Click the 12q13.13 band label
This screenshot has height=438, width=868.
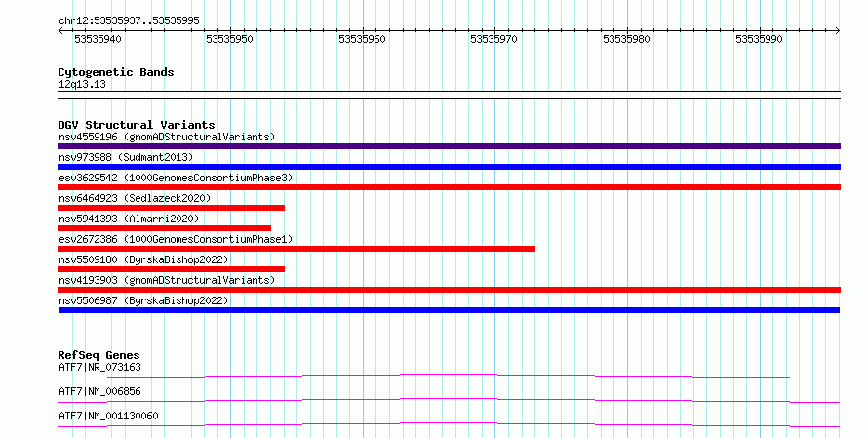pos(82,84)
